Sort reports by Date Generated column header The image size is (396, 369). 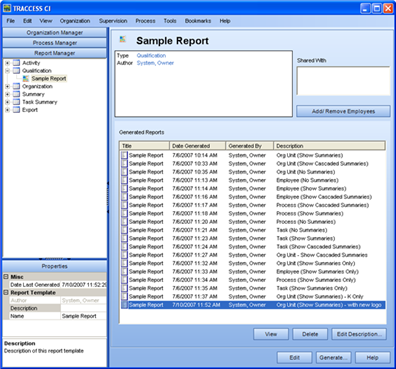[x=198, y=146]
